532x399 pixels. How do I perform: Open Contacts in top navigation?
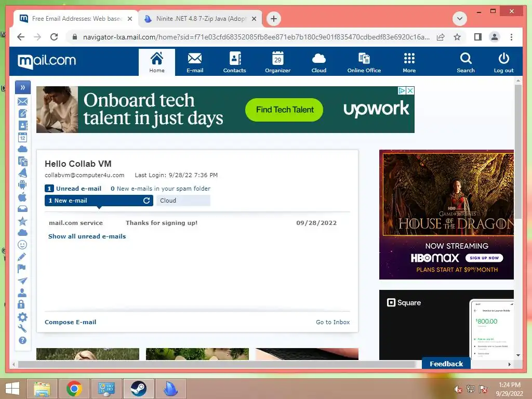click(234, 62)
